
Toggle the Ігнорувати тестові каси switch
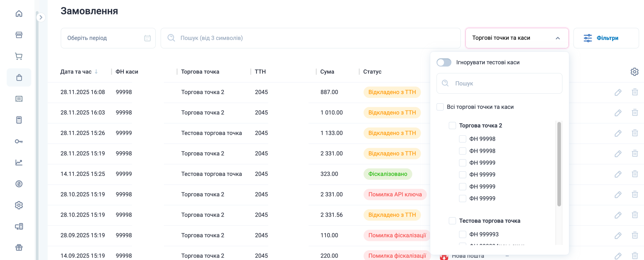click(444, 63)
